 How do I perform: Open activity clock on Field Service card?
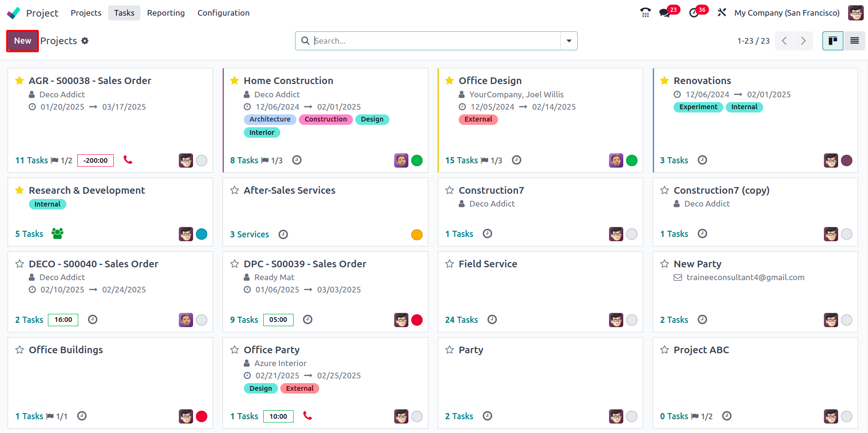coord(492,320)
